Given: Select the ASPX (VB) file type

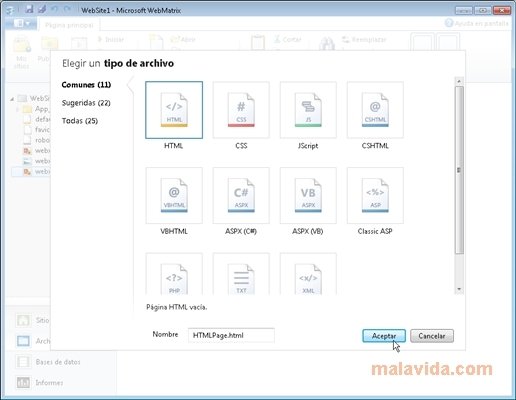Looking at the screenshot, I should (308, 196).
